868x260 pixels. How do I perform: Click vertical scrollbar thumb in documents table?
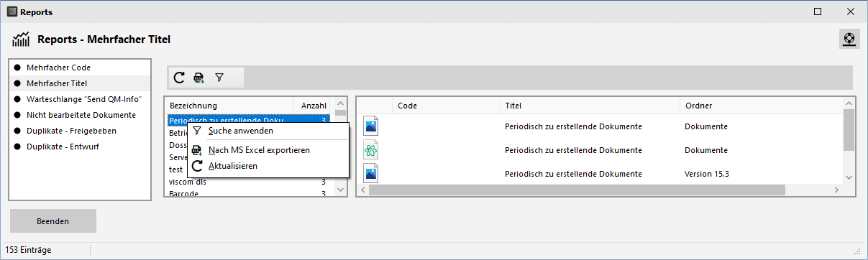click(x=849, y=131)
